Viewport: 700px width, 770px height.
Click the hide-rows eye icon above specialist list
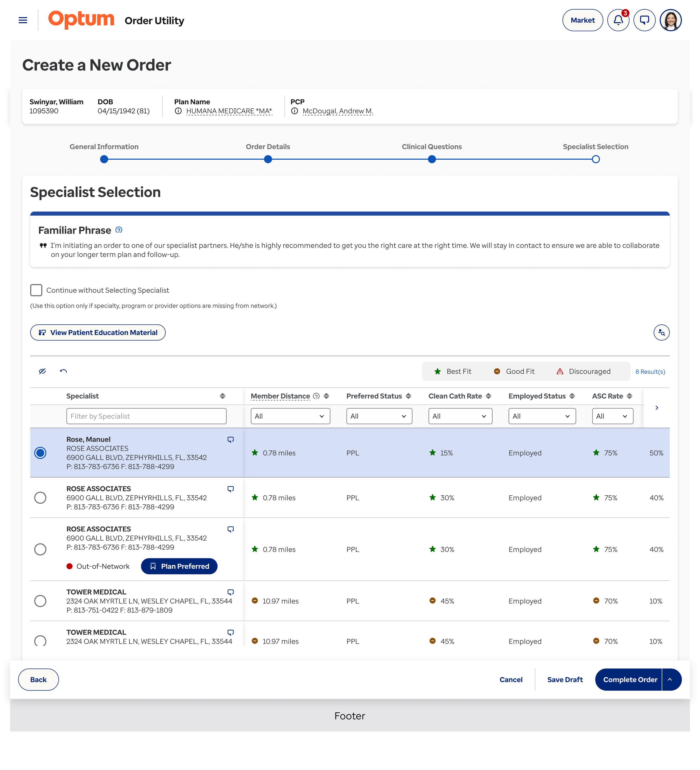(x=42, y=371)
